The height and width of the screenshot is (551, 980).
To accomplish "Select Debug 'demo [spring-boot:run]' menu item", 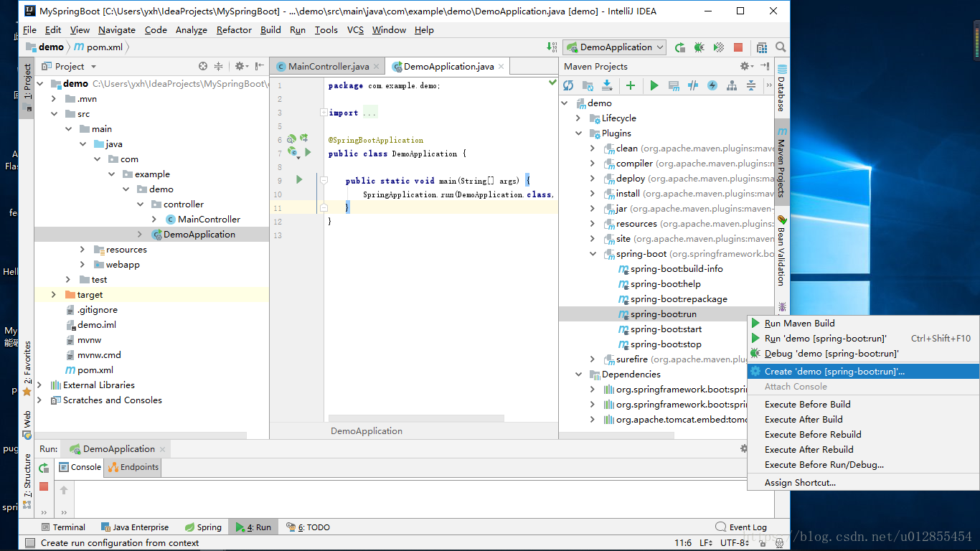I will tap(863, 354).
